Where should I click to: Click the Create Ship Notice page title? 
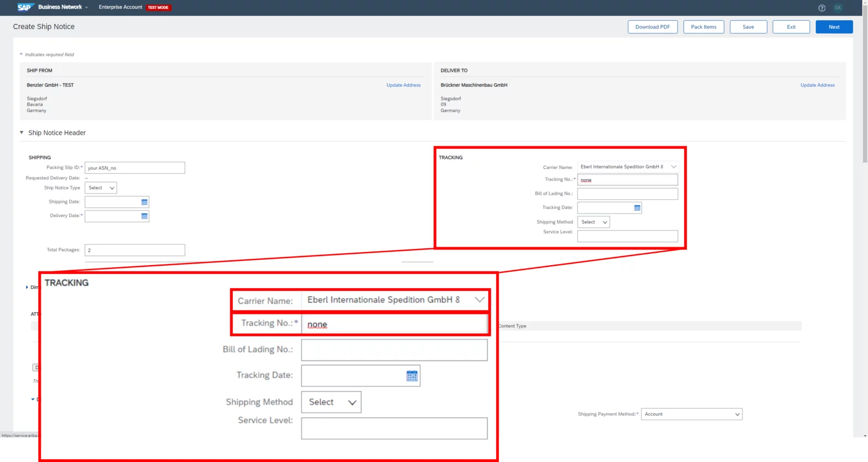[x=44, y=27]
